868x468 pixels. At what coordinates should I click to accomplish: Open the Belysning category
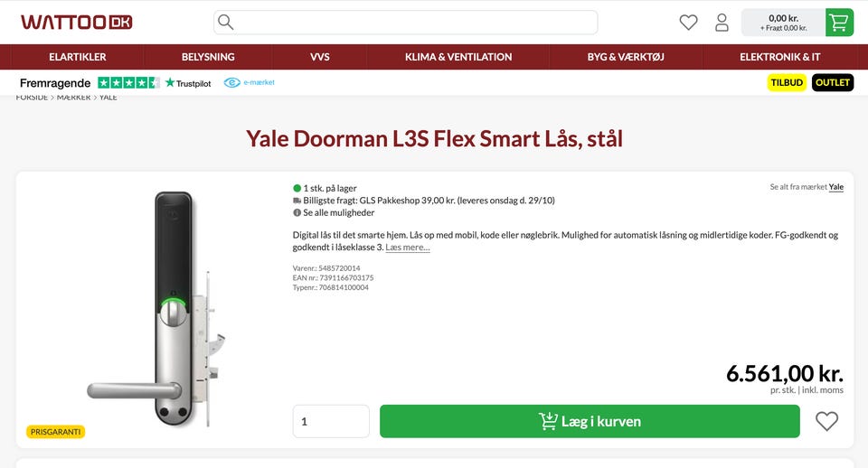(208, 57)
